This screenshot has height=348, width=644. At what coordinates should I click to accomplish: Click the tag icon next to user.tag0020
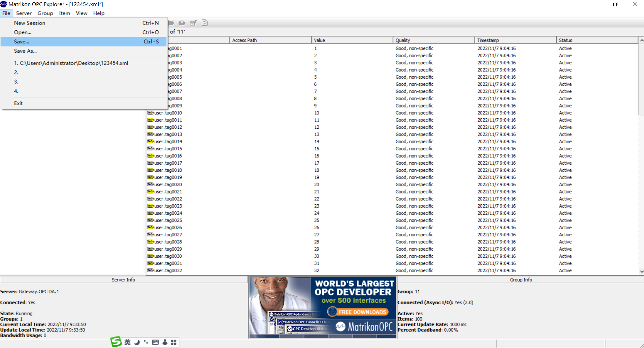pos(150,184)
